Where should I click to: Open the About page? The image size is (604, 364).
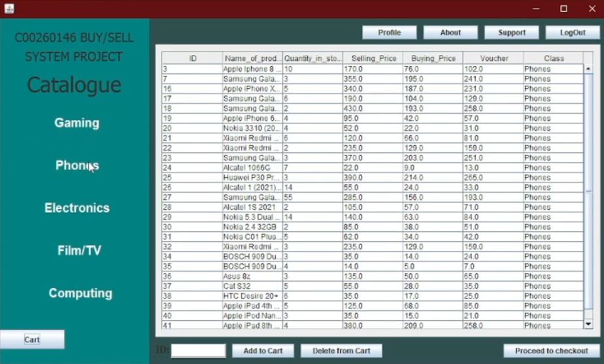click(450, 33)
